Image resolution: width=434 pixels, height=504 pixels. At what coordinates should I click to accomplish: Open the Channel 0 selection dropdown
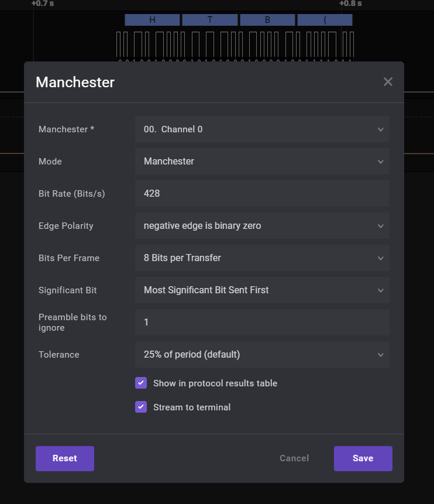point(262,129)
